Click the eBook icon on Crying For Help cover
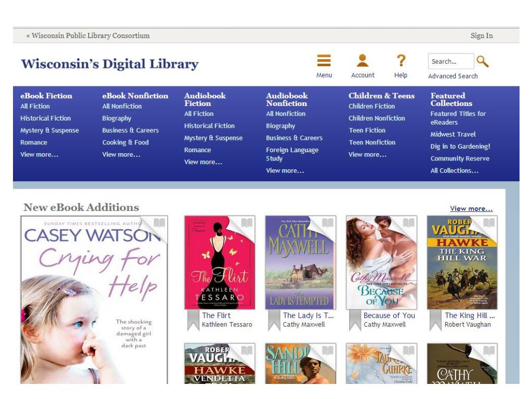This screenshot has height=399, width=532. (x=159, y=223)
